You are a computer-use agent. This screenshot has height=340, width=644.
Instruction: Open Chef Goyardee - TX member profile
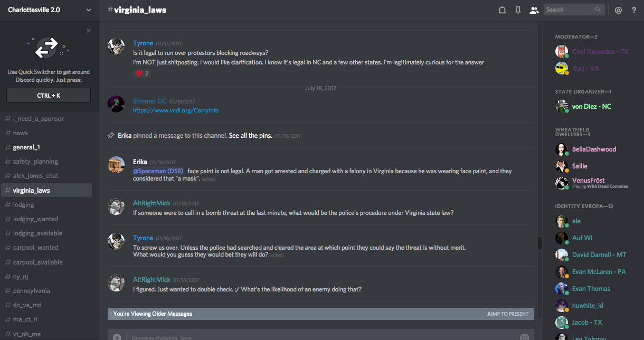[600, 52]
